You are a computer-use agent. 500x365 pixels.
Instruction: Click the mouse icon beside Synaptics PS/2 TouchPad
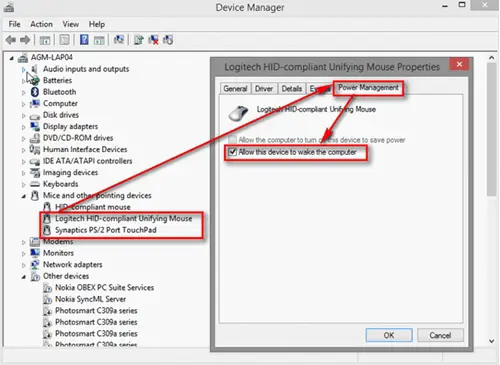pyautogui.click(x=47, y=230)
